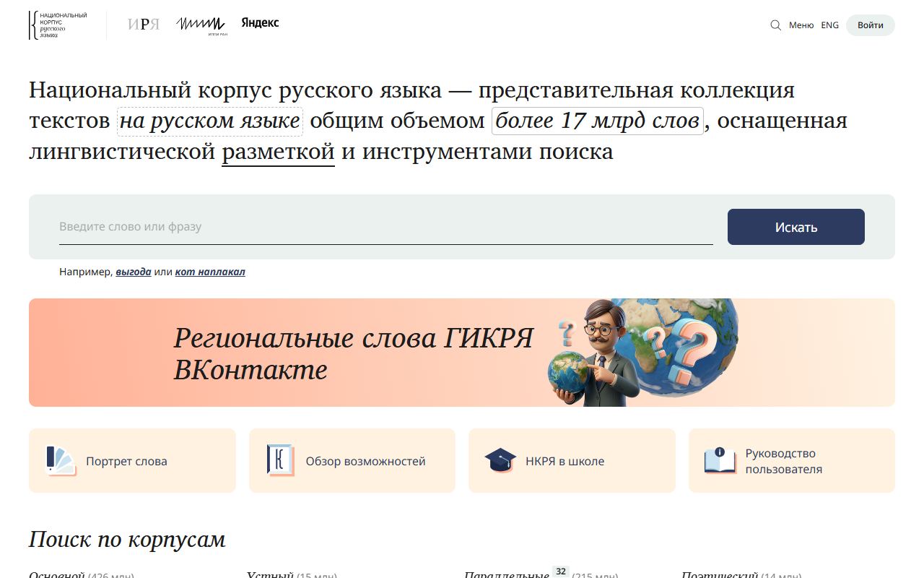Click the на русском языке highlighted phrase

210,121
